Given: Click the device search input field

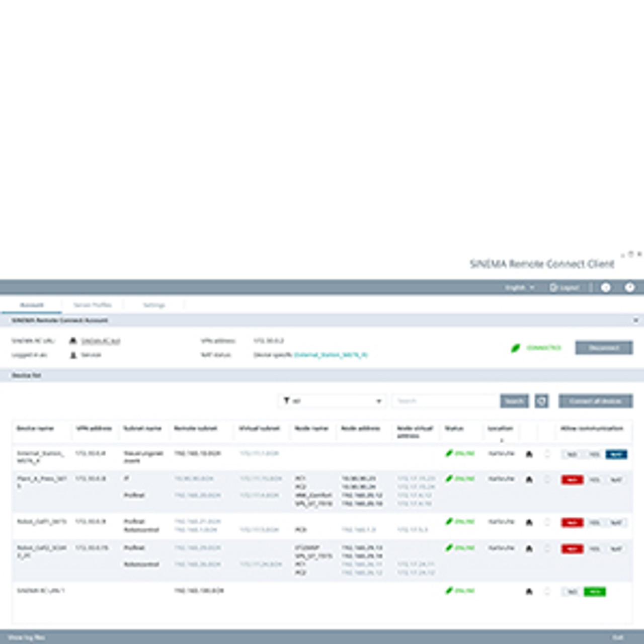Looking at the screenshot, I should (x=445, y=401).
